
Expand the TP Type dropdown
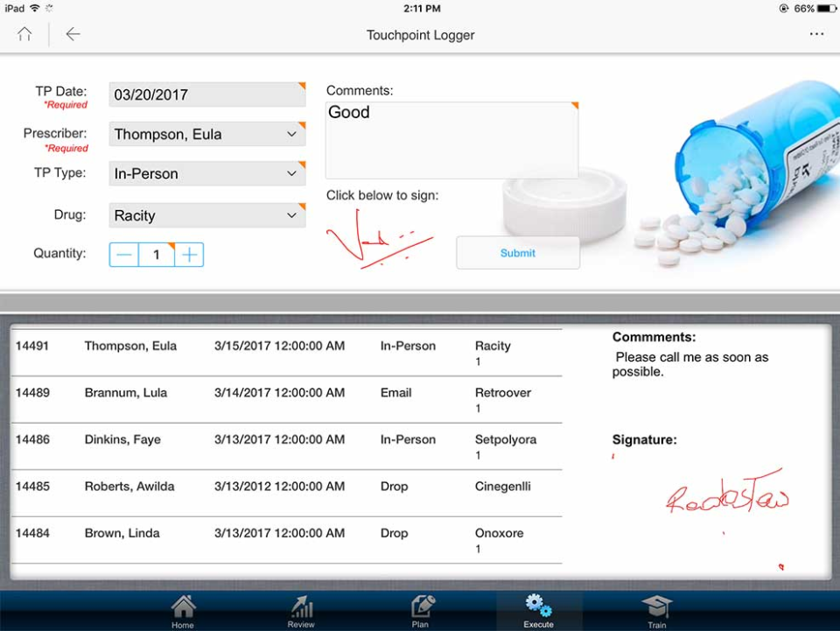pyautogui.click(x=206, y=173)
